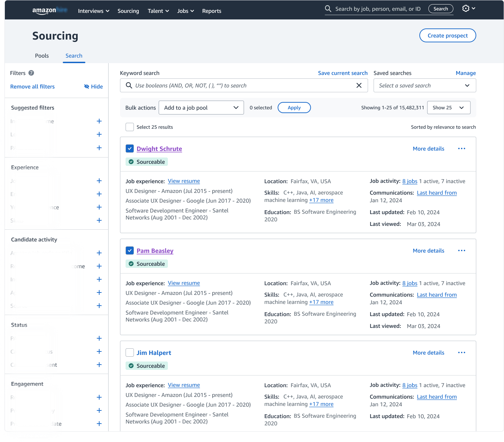The height and width of the screenshot is (442, 504).
Task: Click the Amazon Hire logo
Action: [50, 10]
